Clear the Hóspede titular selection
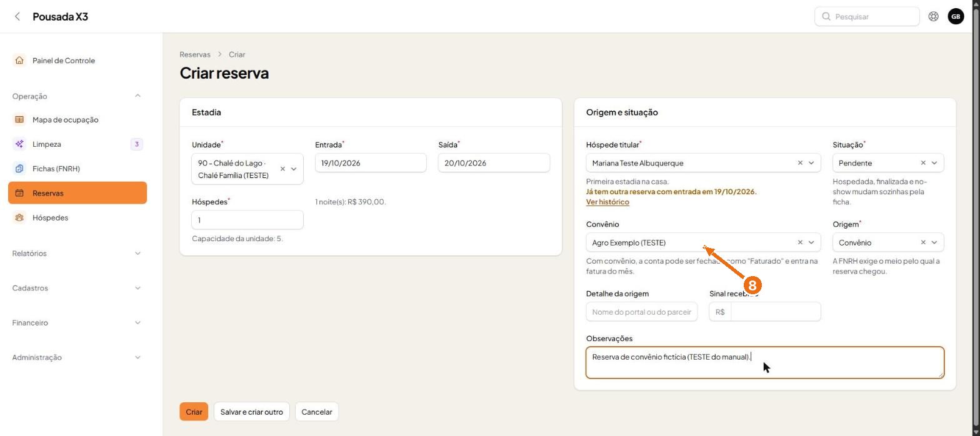 (x=800, y=163)
